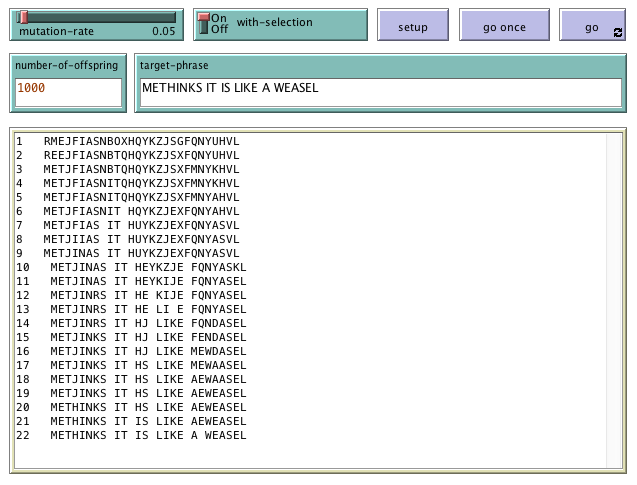Click the output area's vertical scrollbar track
This screenshot has height=485, width=637.
coord(615,300)
